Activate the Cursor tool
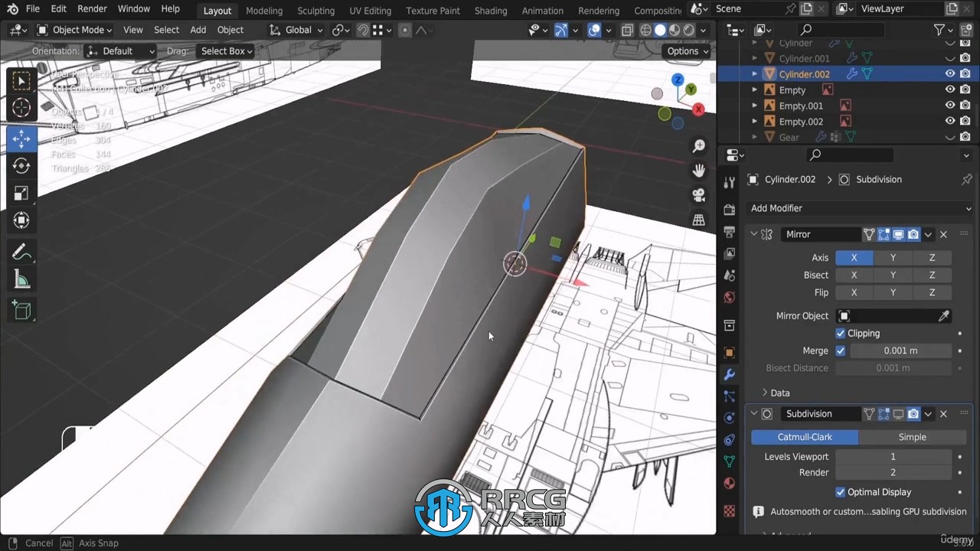This screenshot has width=980, height=551. point(21,108)
